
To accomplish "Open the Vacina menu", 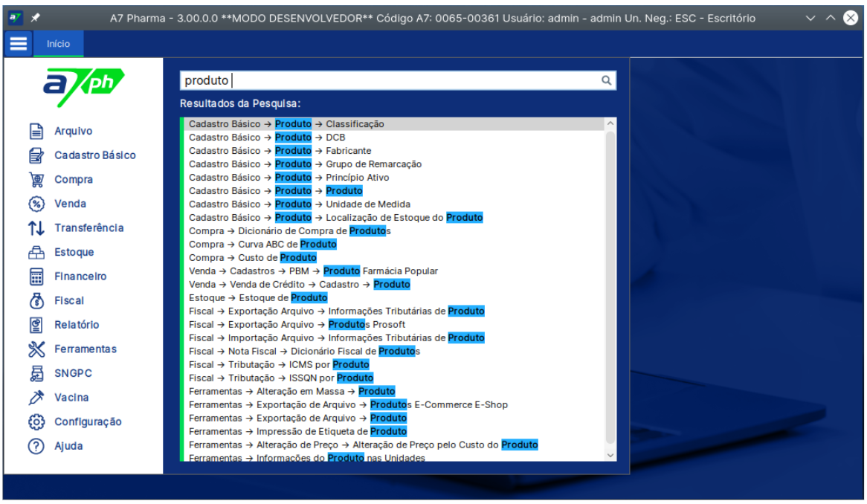I will [x=71, y=398].
